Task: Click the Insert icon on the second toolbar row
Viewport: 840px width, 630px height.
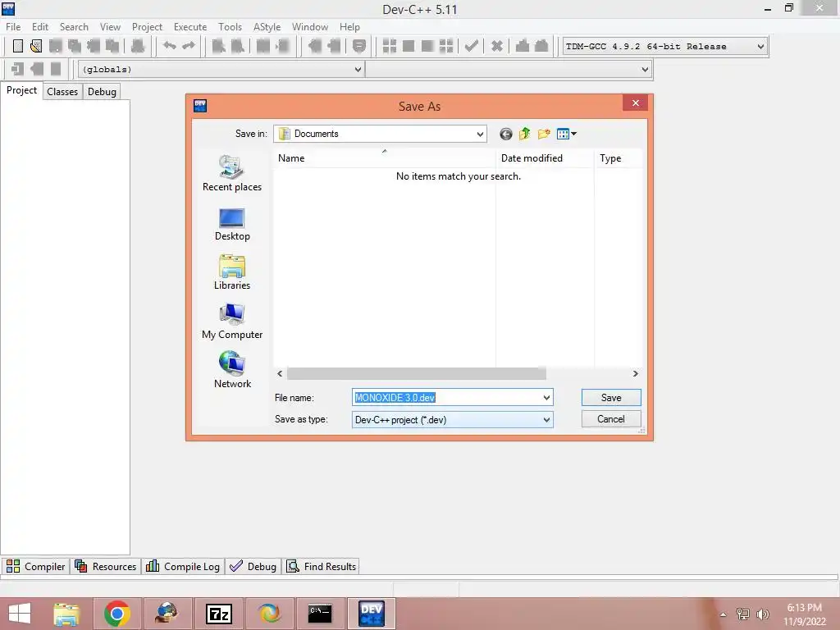Action: [18, 69]
